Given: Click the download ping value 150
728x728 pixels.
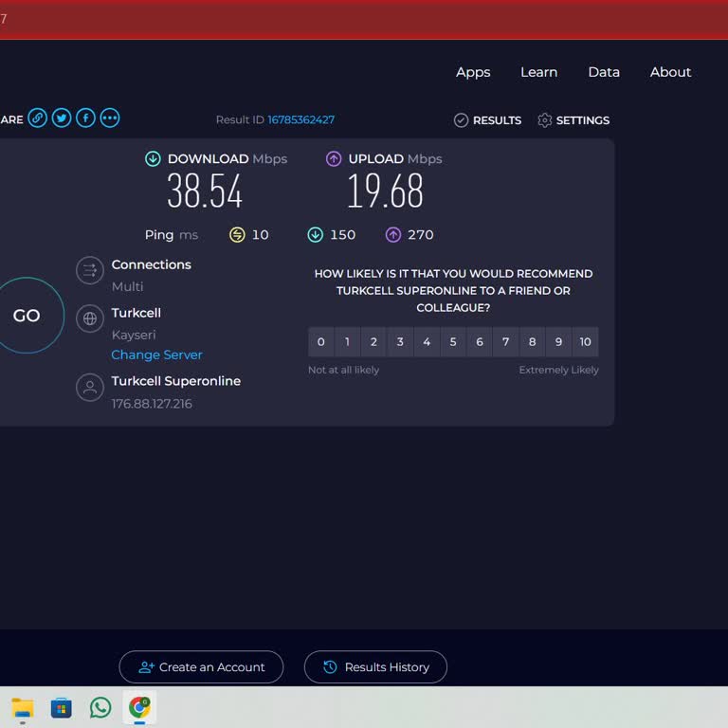Looking at the screenshot, I should point(343,235).
